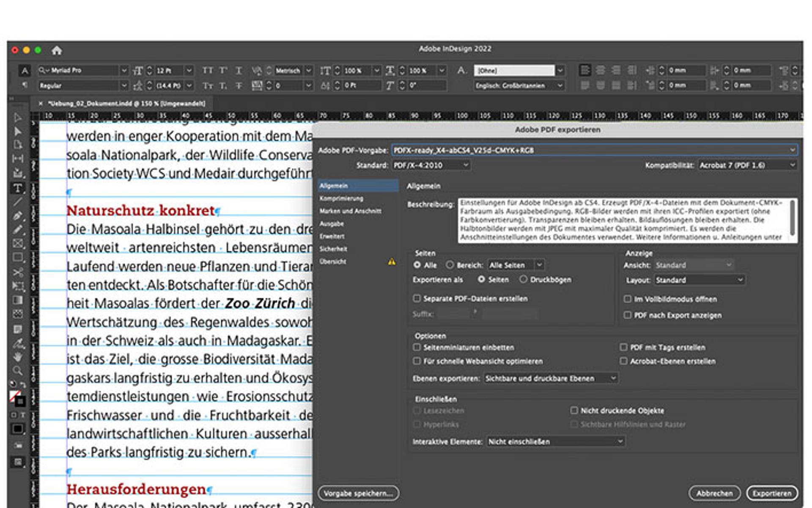Select the Gap tool
This screenshot has width=812, height=508.
point(18,159)
